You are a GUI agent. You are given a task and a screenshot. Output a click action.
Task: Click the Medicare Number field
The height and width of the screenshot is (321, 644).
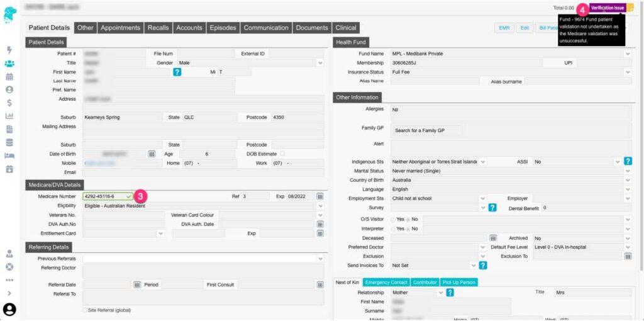point(108,196)
